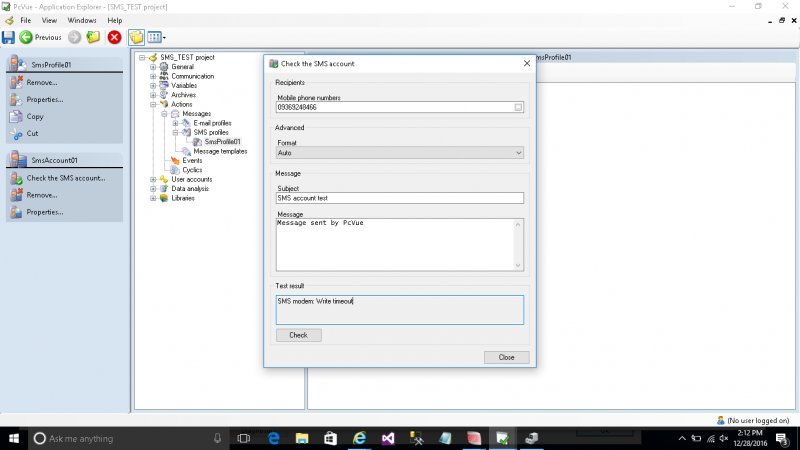Open the Windows Start menu

(14, 438)
